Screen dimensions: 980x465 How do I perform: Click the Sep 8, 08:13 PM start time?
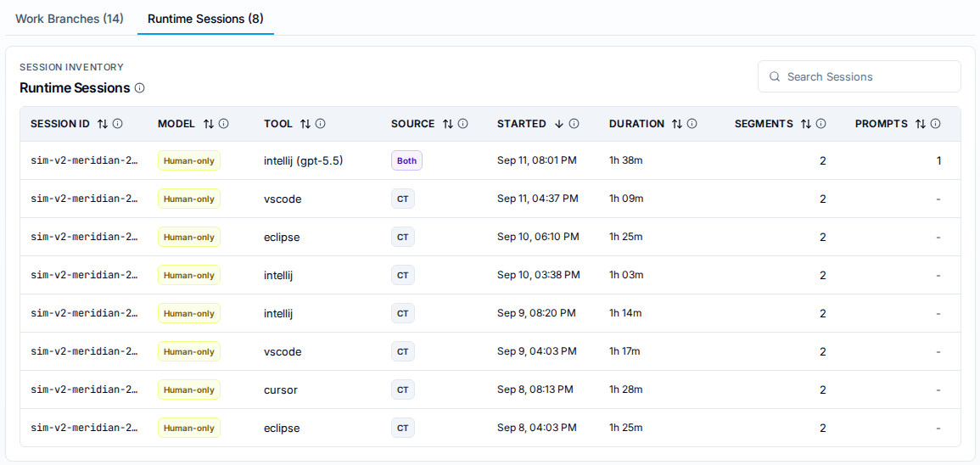click(535, 389)
